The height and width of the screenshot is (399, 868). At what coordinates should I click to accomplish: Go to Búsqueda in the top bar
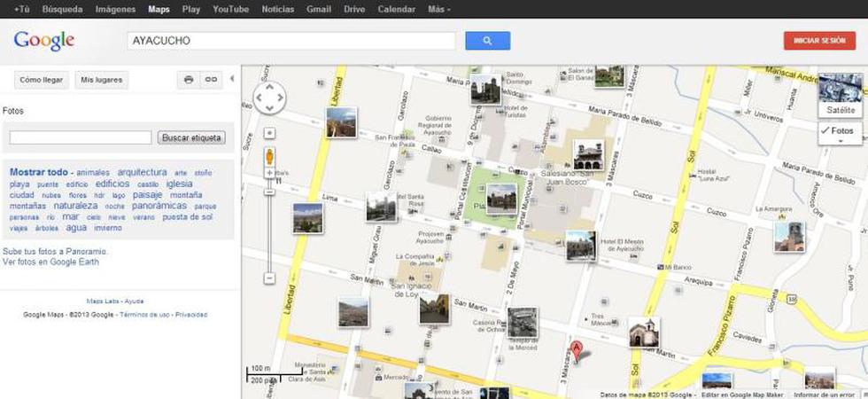63,10
